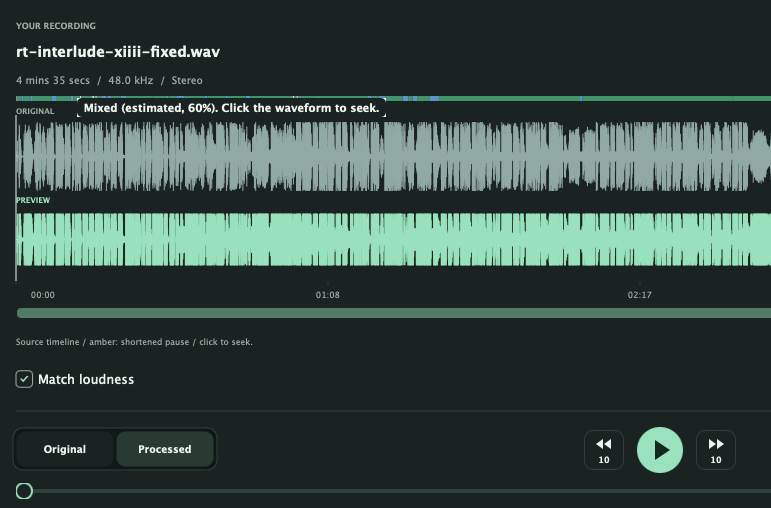771x508 pixels.
Task: Seek in the Original gray waveform
Action: [x=393, y=156]
